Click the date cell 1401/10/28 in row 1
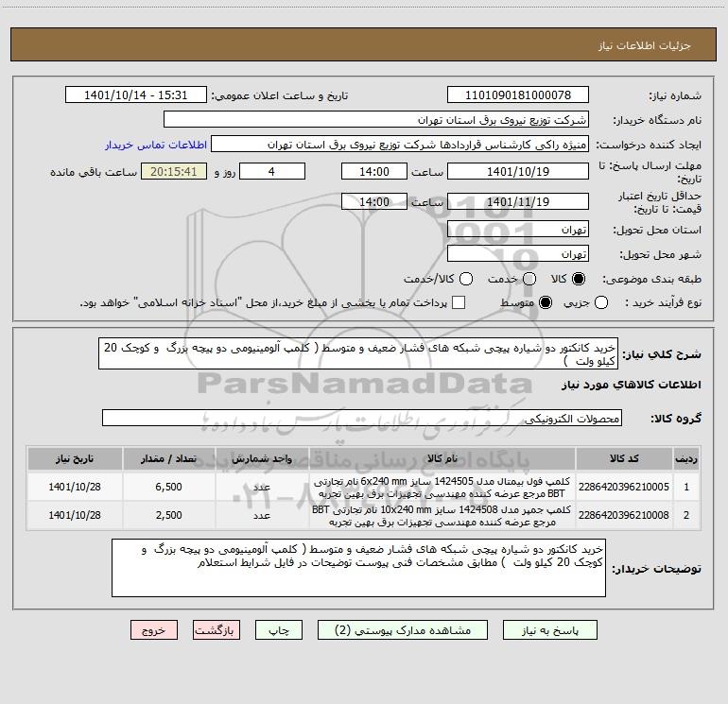 tap(75, 487)
